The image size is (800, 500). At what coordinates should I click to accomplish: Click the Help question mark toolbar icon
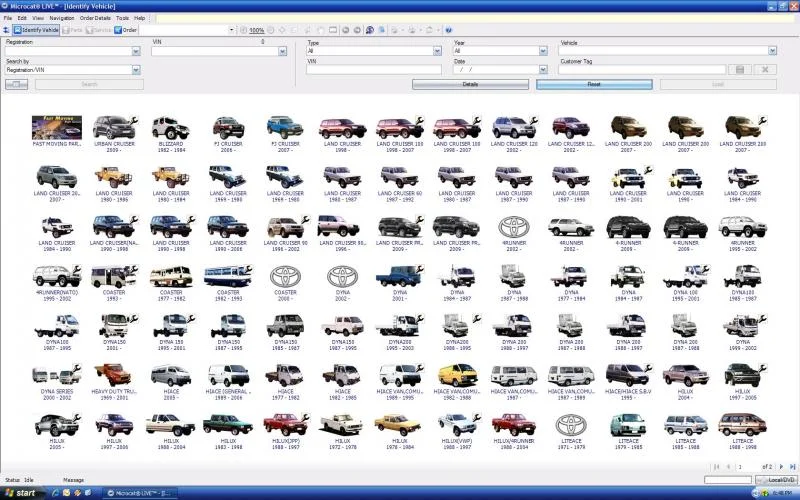pyautogui.click(x=448, y=30)
